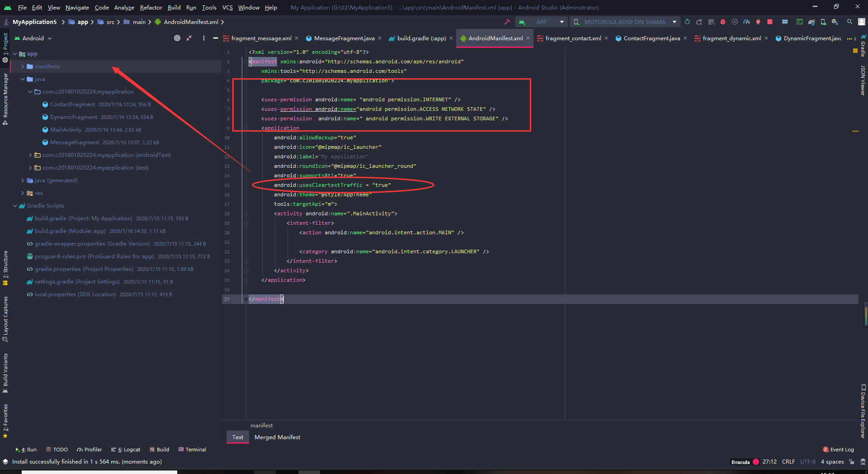Open the APP run configuration dropdown
The image size is (868, 474).
point(542,22)
